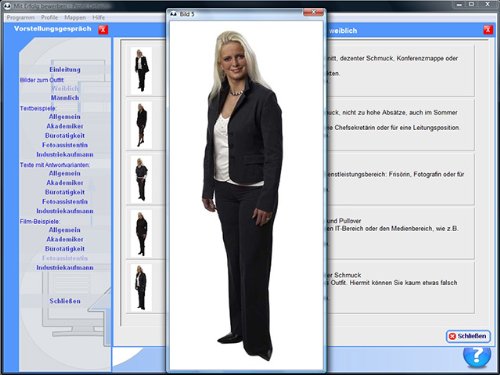Image resolution: width=500 pixels, height=375 pixels.
Task: Click the Schließen button with red icon
Action: 468,336
